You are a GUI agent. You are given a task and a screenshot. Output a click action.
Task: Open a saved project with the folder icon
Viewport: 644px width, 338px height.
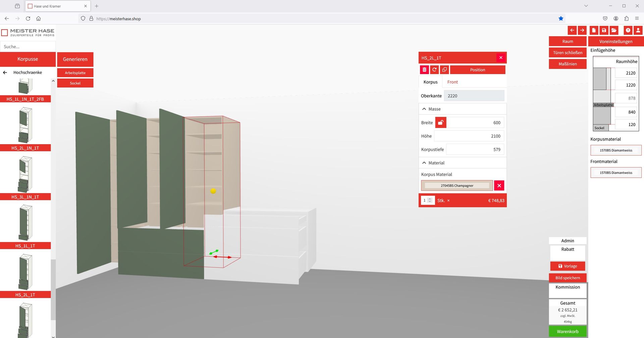(x=614, y=30)
